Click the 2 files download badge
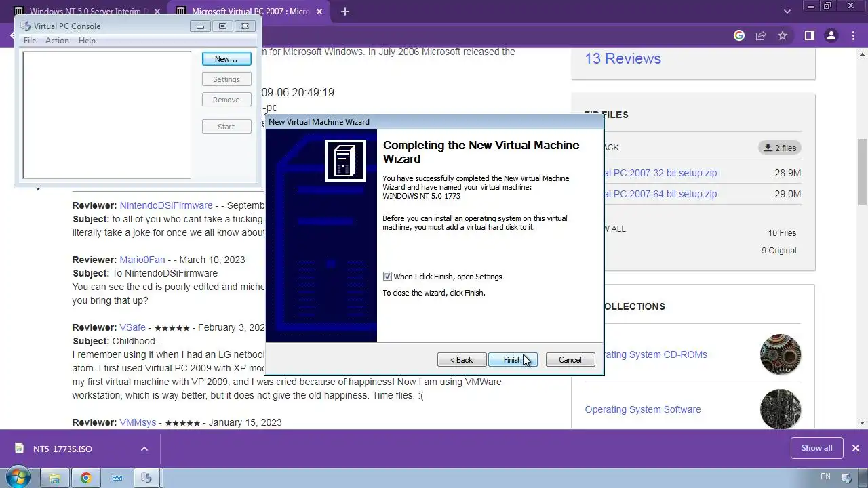The width and height of the screenshot is (868, 488). (x=780, y=148)
